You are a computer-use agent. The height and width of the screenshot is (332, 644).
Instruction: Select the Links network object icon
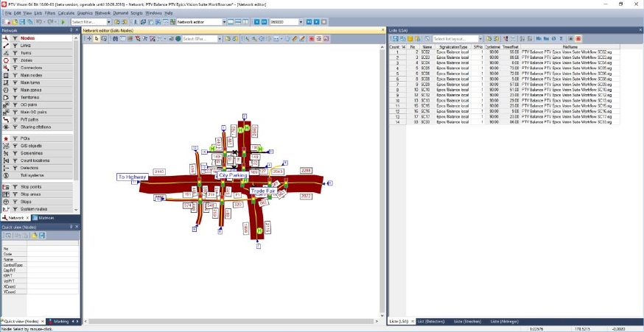[6, 46]
